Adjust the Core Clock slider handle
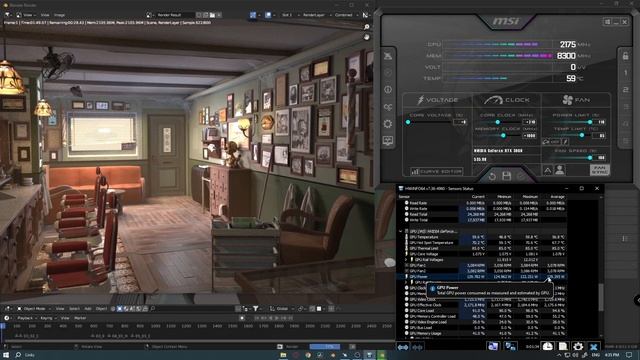 [498, 122]
